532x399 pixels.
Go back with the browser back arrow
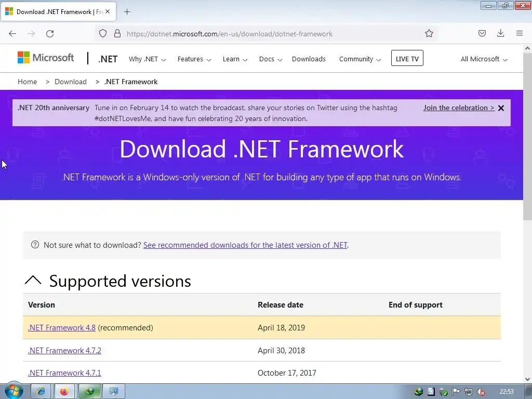click(x=12, y=34)
